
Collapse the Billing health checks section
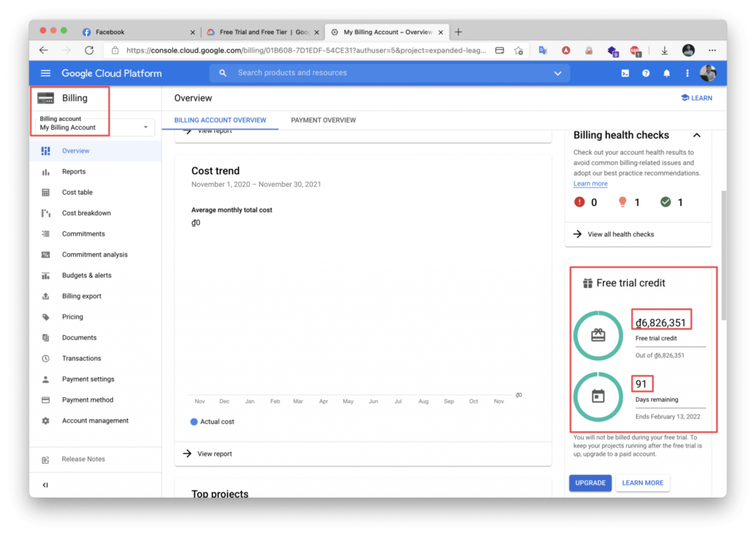tap(697, 135)
